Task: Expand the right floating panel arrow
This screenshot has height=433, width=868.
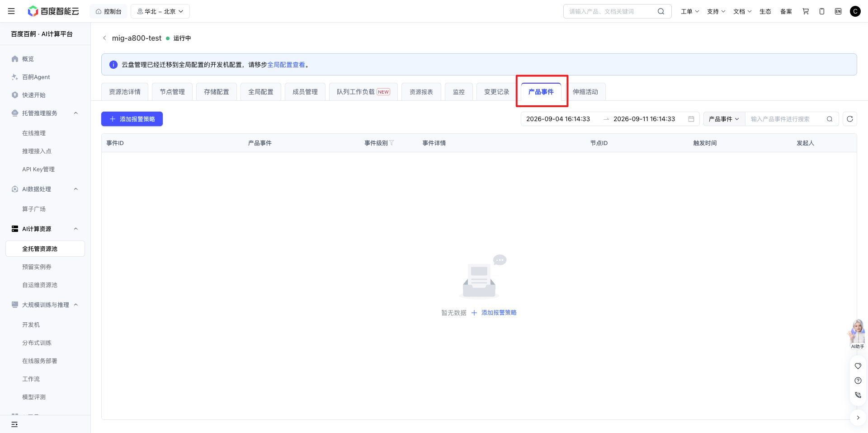Action: pyautogui.click(x=858, y=418)
